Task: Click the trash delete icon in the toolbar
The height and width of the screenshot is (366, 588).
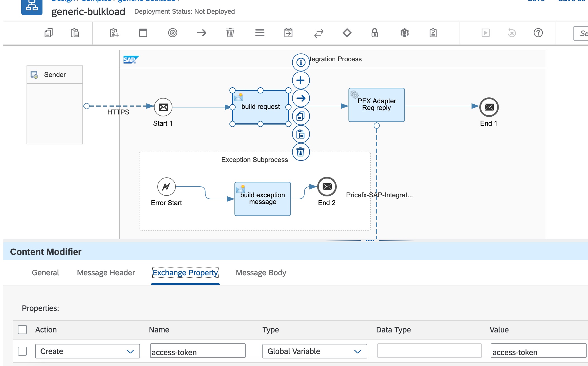Action: (230, 33)
